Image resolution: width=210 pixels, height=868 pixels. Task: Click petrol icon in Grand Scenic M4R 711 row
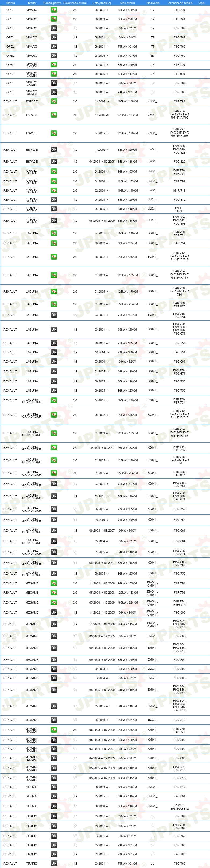[x=54, y=190]
